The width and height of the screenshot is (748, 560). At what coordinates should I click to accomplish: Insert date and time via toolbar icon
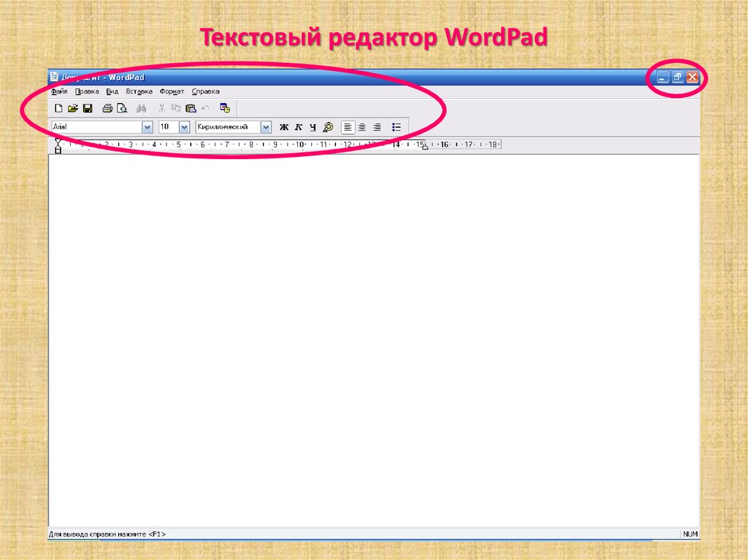pyautogui.click(x=225, y=109)
